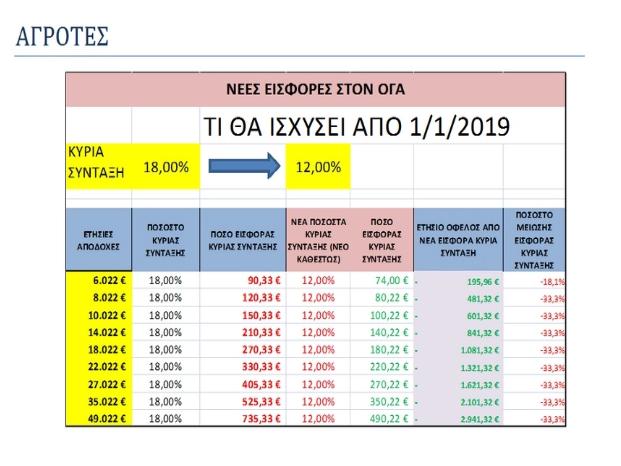Select the ΠΟΣΟΣΤΟ ΜΕΙΩΣΗΣ ΕΙΣΦΟΡΑΣ column header
Image resolution: width=621 pixels, height=466 pixels.
click(533, 239)
